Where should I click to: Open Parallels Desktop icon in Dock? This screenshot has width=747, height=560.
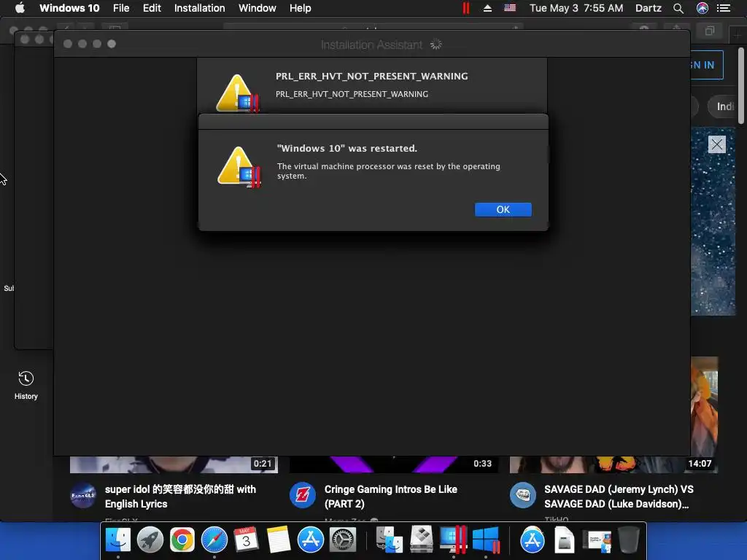[x=453, y=540]
